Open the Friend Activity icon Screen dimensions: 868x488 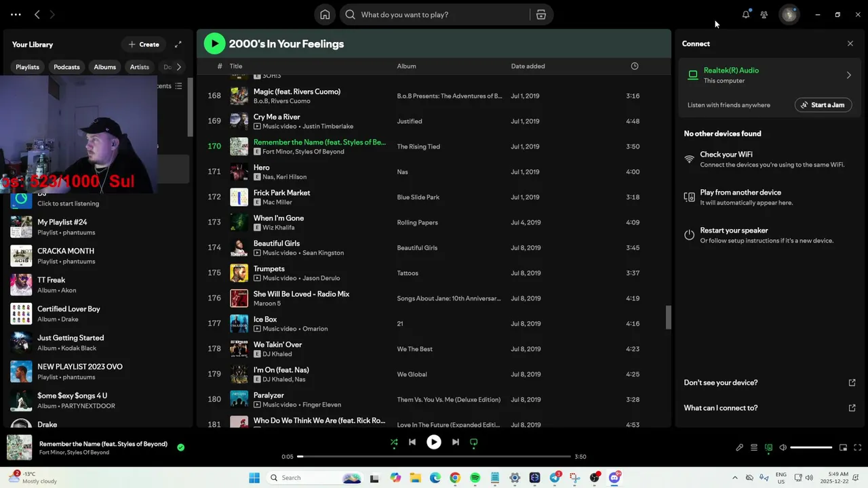coord(764,14)
